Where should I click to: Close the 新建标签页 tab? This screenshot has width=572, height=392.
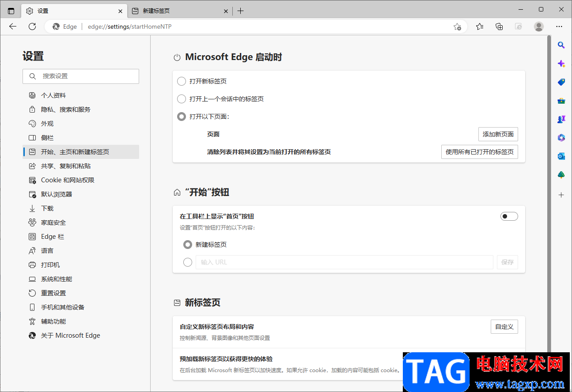click(x=226, y=11)
